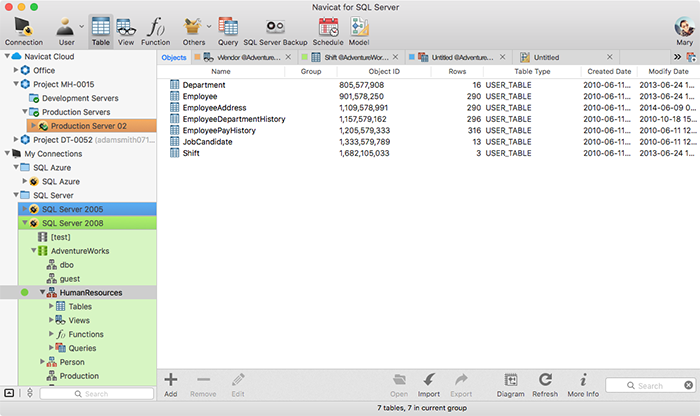Viewport: 700px width, 416px height.
Task: Select the Production schema
Action: pos(73,376)
